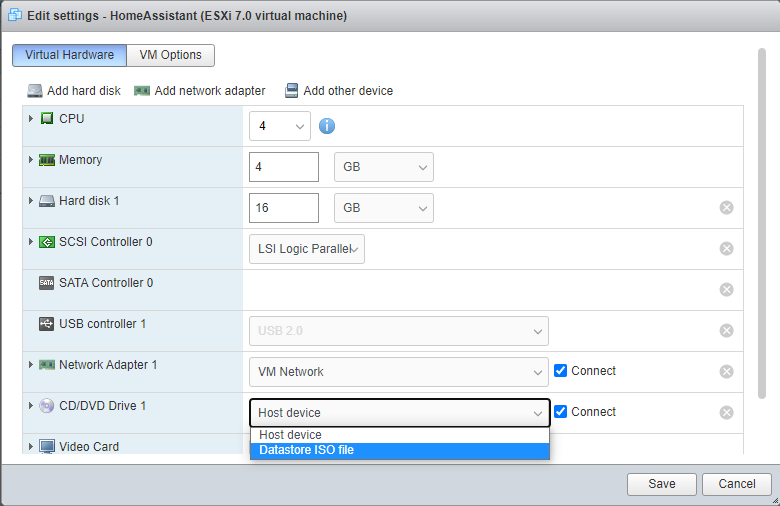Expand the Hard disk 1 row
The width and height of the screenshot is (780, 506).
point(31,201)
